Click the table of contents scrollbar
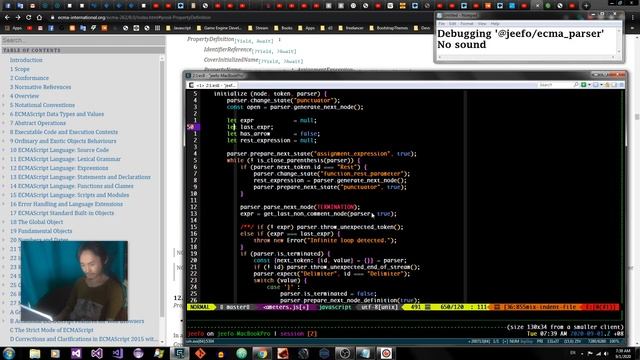Image resolution: width=640 pixels, height=360 pixels. click(x=162, y=200)
